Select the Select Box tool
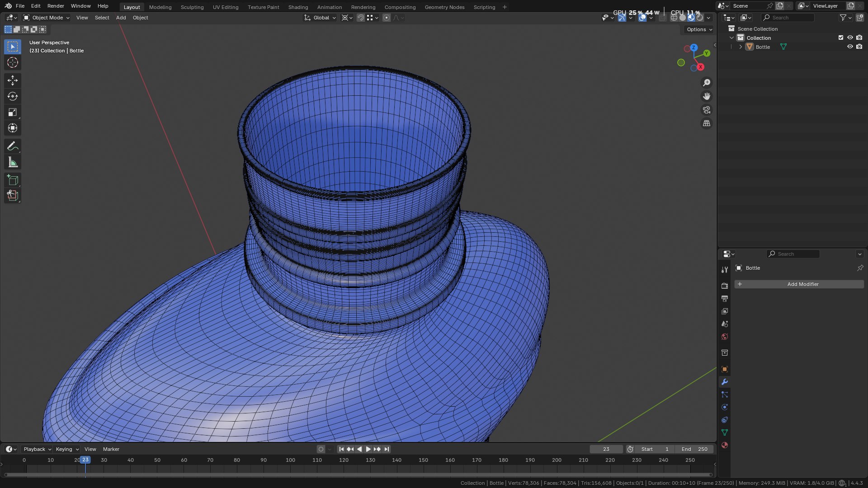The height and width of the screenshot is (488, 868). pos(13,47)
